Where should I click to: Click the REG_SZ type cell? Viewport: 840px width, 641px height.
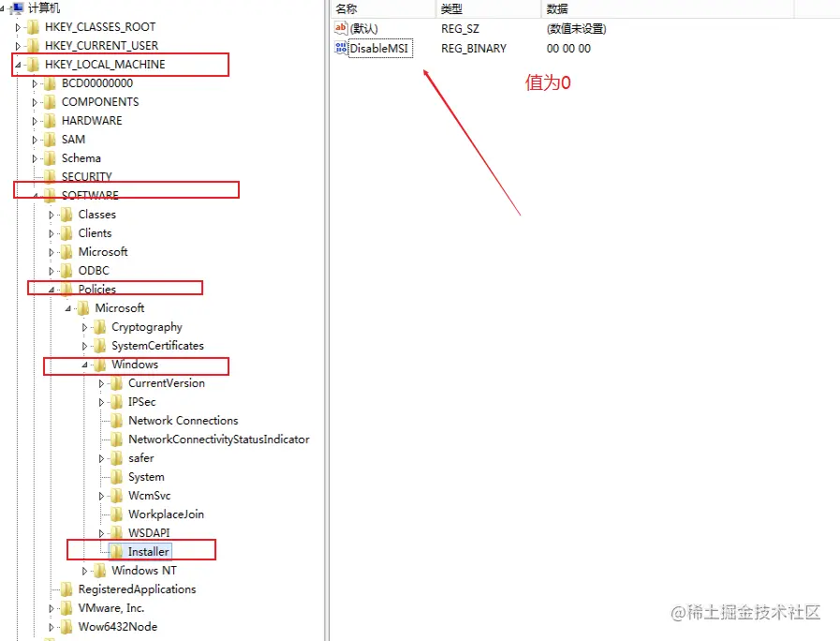click(x=460, y=28)
